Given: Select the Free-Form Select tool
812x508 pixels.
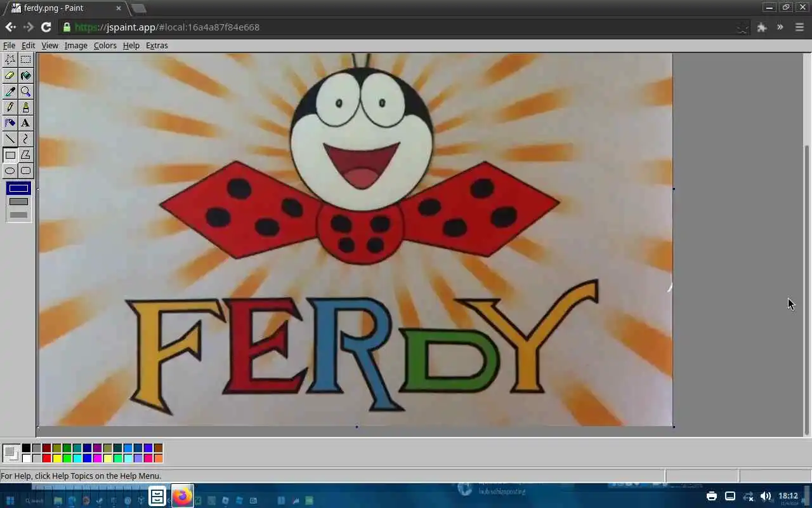Looking at the screenshot, I should 10,60.
